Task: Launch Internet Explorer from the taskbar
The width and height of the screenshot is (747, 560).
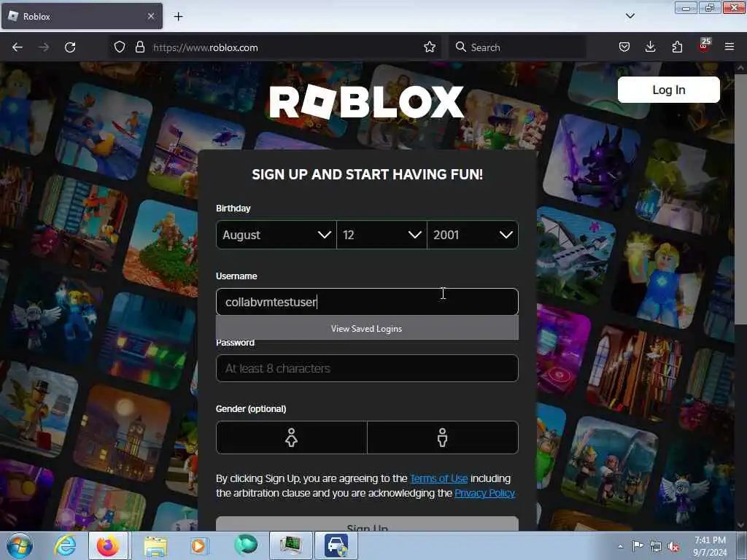Action: pyautogui.click(x=64, y=545)
